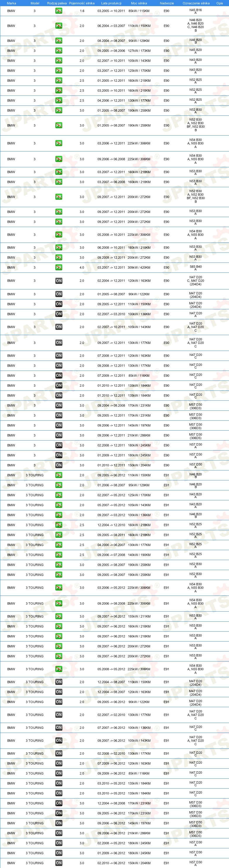Click PB fuel icon in 4.0 309kW/420KM row
The height and width of the screenshot is (868, 229).
point(59,267)
